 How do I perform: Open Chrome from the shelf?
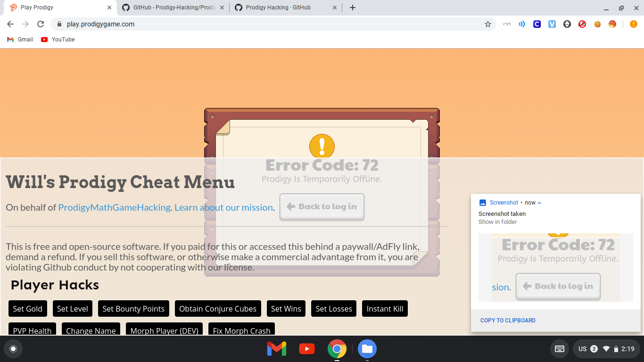[x=337, y=349]
